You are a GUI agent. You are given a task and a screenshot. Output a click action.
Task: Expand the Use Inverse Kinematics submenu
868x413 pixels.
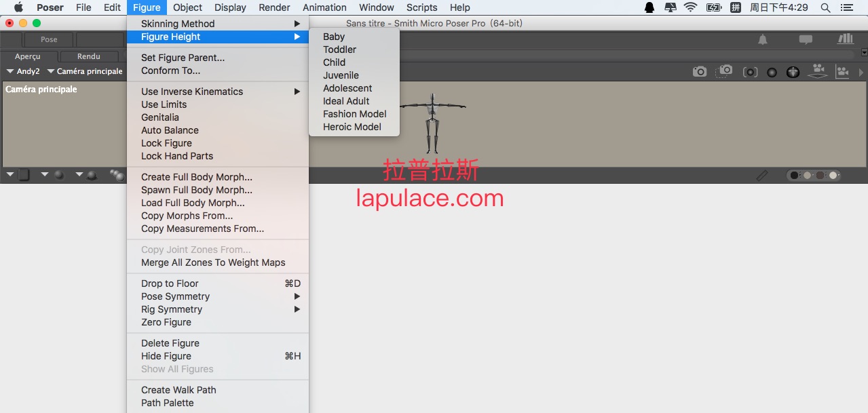pos(218,92)
